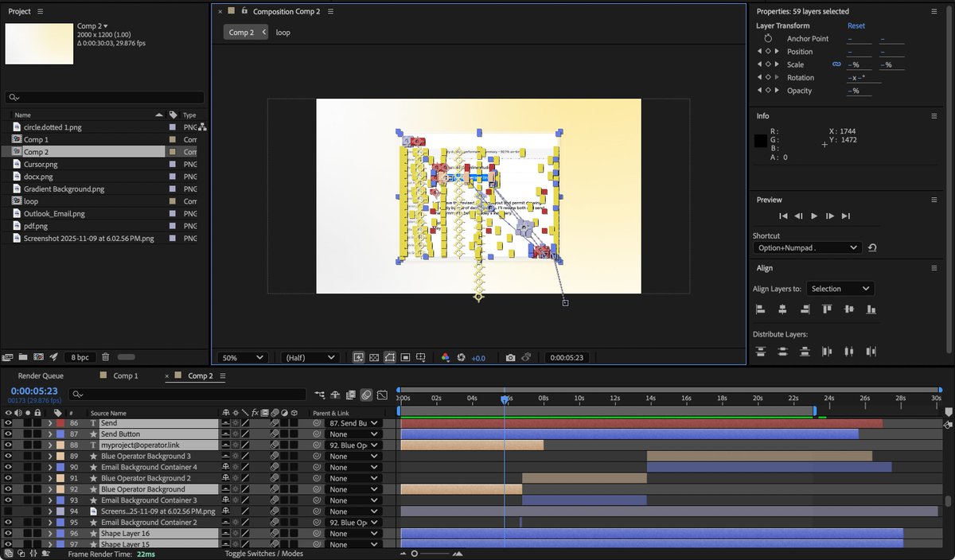Click the snapshot camera icon in viewer
The width and height of the screenshot is (955, 560).
pos(510,358)
